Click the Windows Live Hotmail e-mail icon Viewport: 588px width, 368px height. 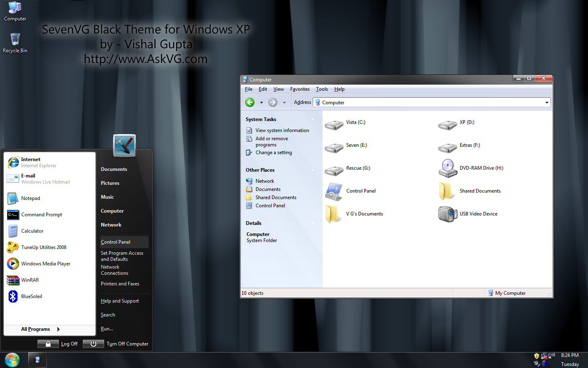pyautogui.click(x=13, y=179)
